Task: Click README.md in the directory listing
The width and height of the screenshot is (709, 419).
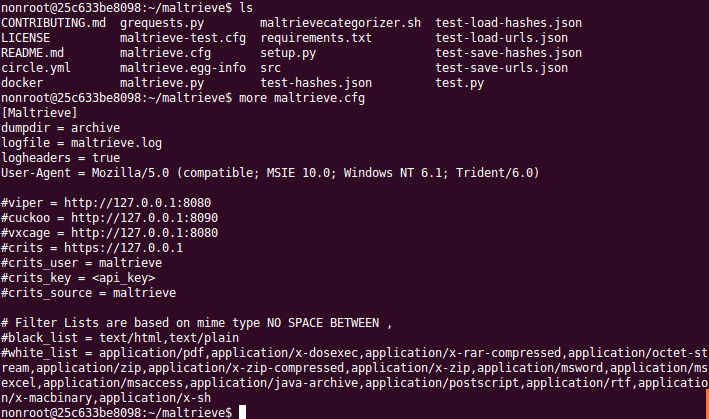Action: coord(33,52)
